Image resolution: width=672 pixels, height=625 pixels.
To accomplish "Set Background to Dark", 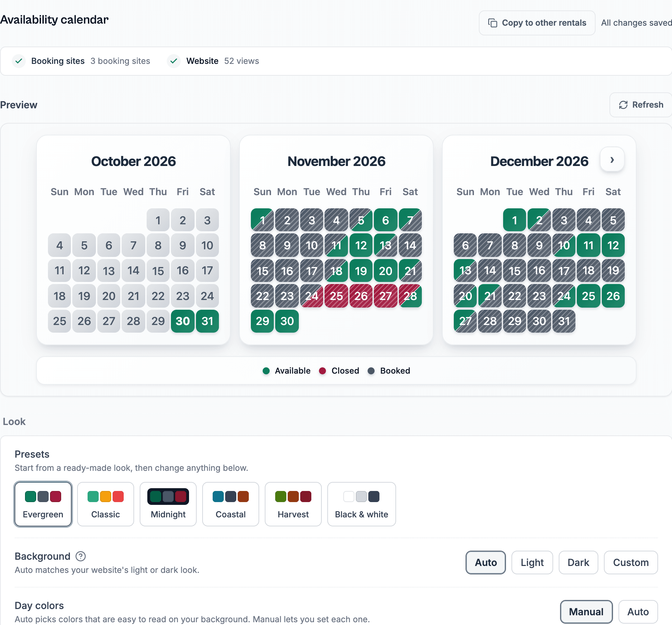I will pyautogui.click(x=579, y=562).
